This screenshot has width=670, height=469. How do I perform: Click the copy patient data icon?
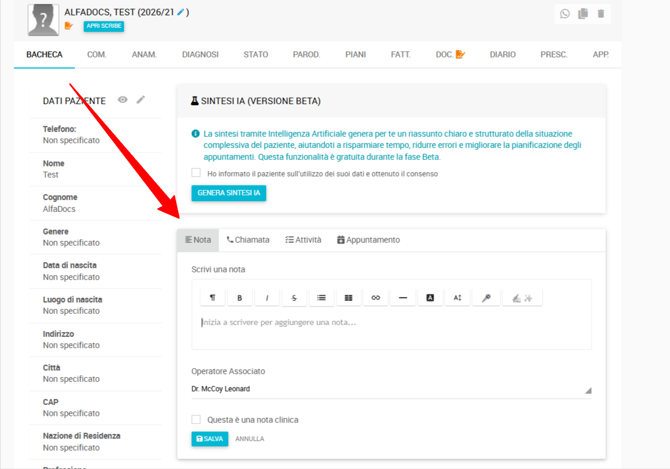[x=583, y=14]
